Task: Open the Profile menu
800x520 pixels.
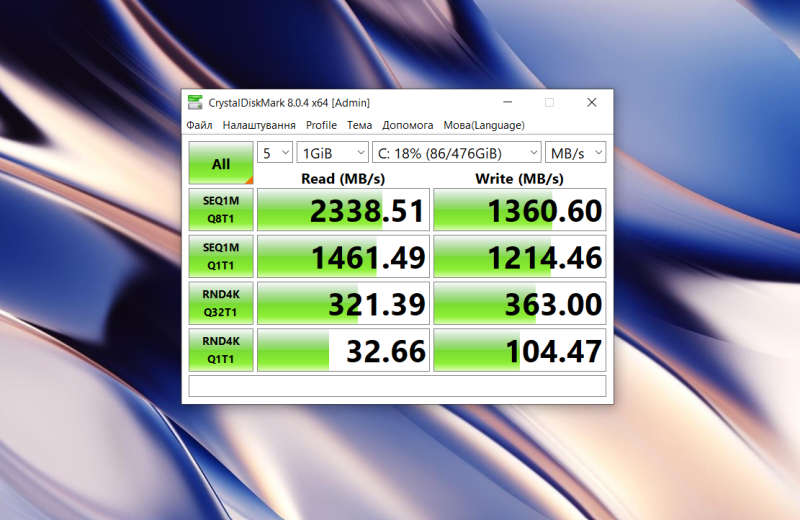Action: (x=321, y=125)
